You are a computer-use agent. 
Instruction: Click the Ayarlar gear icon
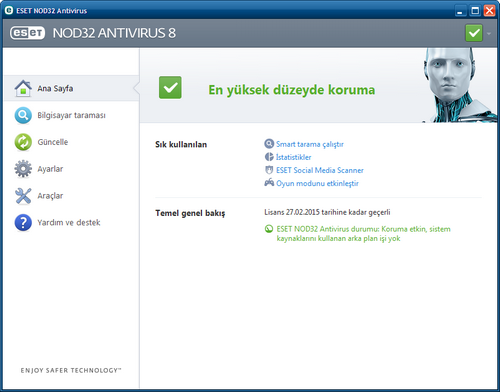(x=23, y=169)
